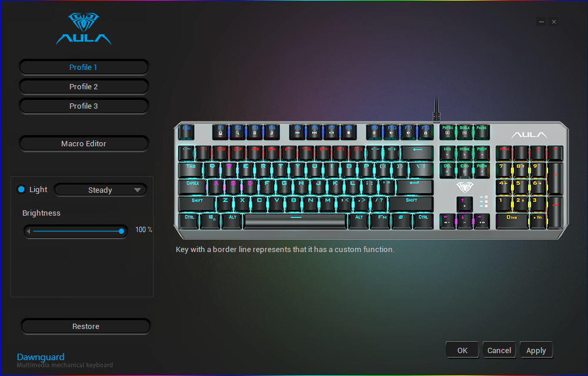The image size is (588, 376).
Task: Open the Macro Editor
Action: pyautogui.click(x=83, y=144)
